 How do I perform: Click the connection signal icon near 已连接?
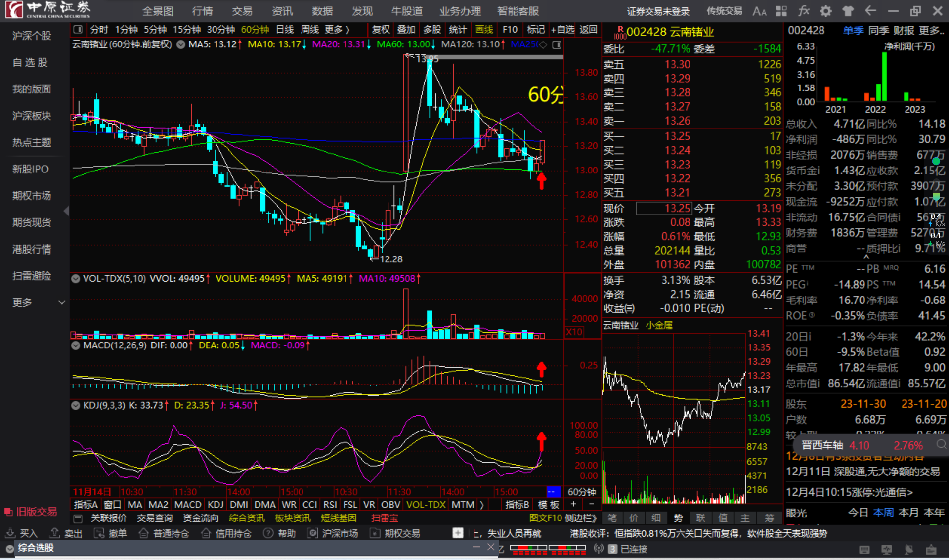coord(599,549)
